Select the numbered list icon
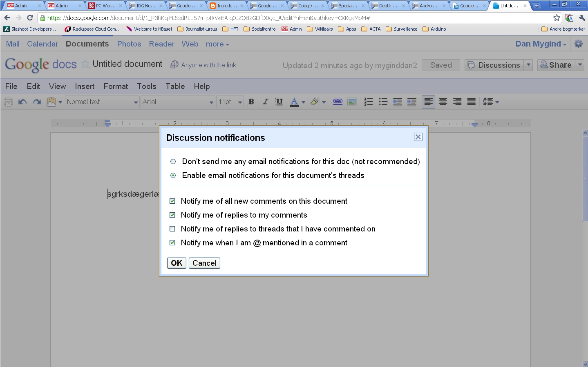588x367 pixels. [369, 102]
